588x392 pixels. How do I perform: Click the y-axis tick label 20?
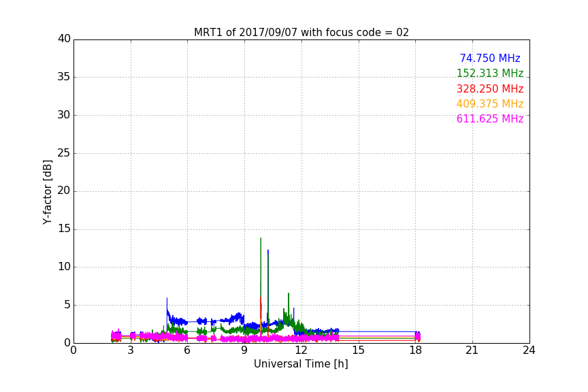tap(64, 191)
